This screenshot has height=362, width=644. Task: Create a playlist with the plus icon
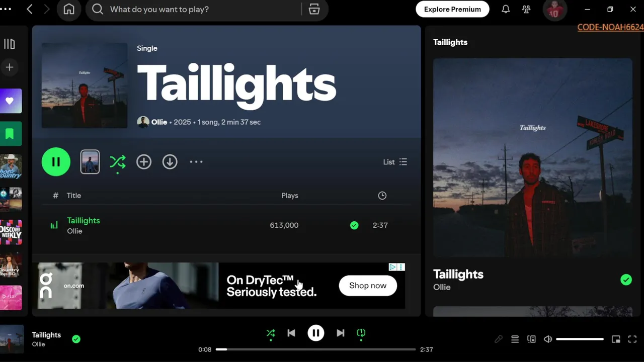click(10, 67)
